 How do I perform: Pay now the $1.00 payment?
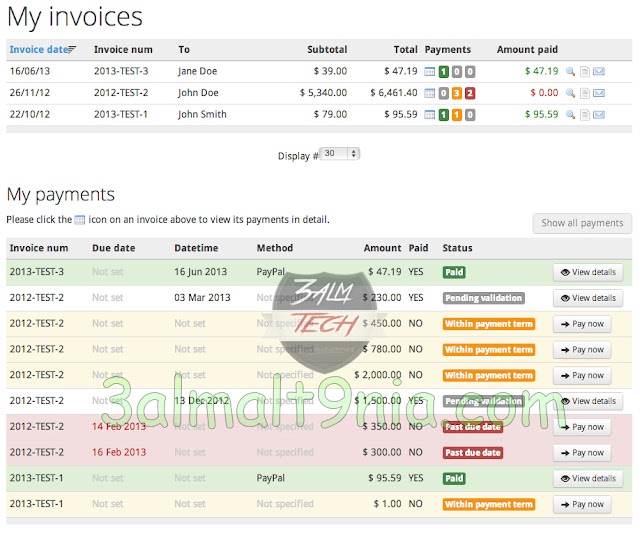pos(582,504)
